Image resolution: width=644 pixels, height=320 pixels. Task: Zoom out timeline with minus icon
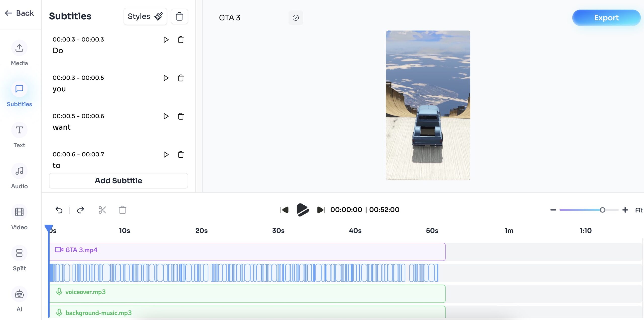tap(553, 210)
